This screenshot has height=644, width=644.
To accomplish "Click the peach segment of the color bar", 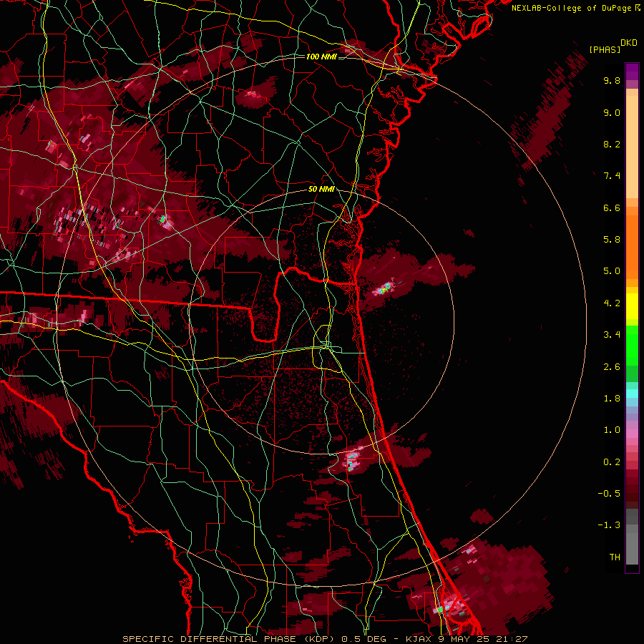I will 632,147.
